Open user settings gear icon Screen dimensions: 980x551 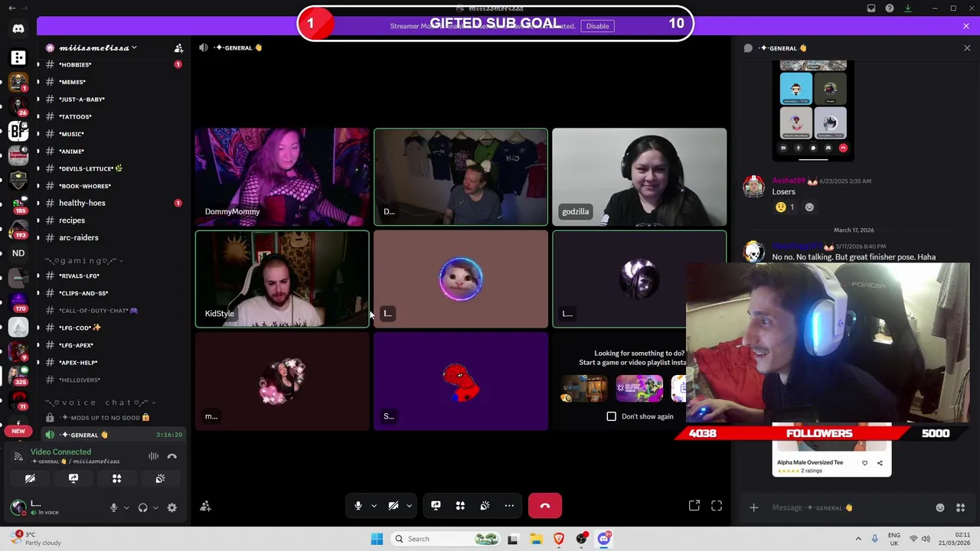pos(172,507)
